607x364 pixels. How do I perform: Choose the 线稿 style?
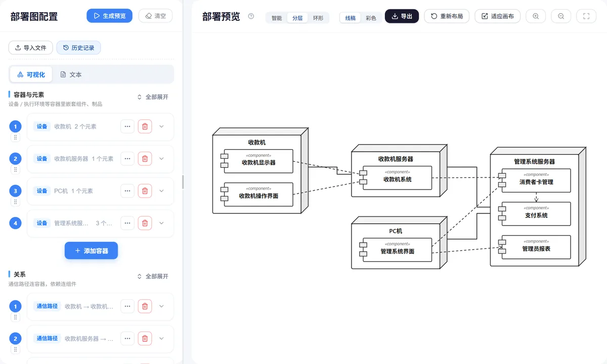(351, 18)
